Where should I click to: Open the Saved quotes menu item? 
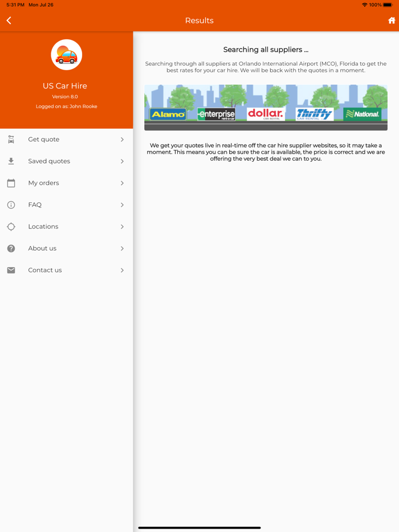pos(67,161)
